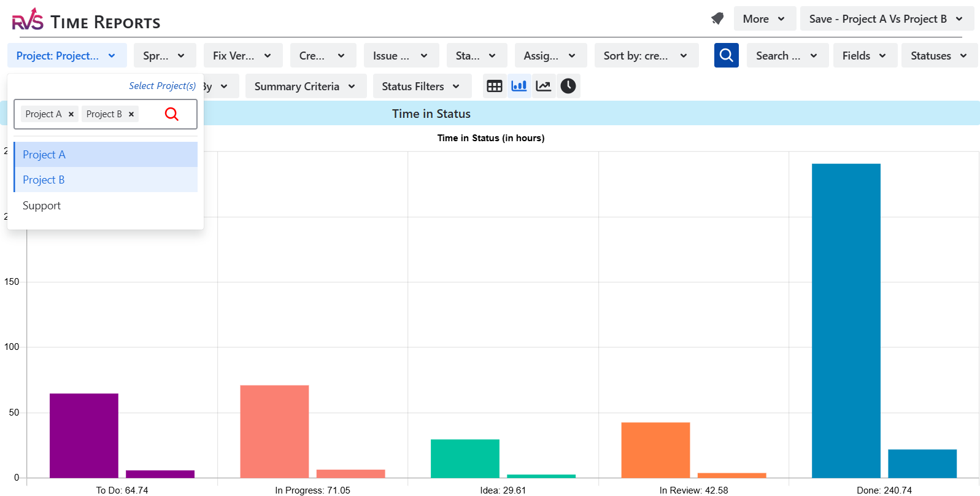
Task: Open the Fields dropdown
Action: point(865,55)
